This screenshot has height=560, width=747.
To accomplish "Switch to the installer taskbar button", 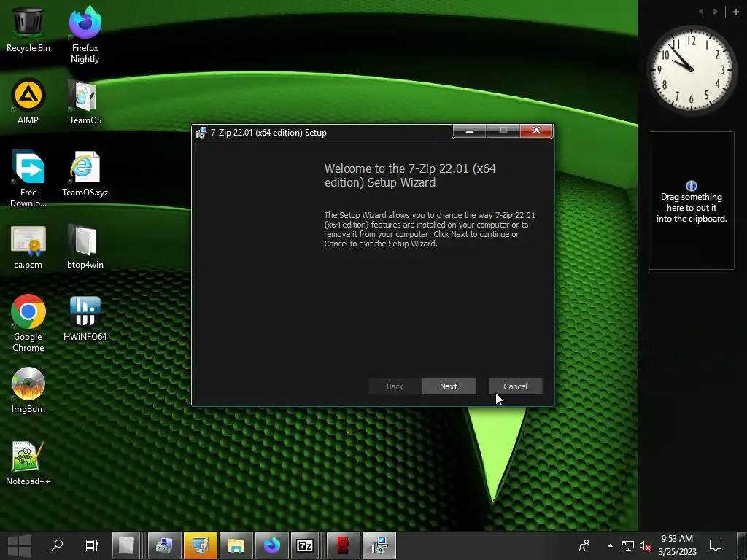I will point(379,545).
